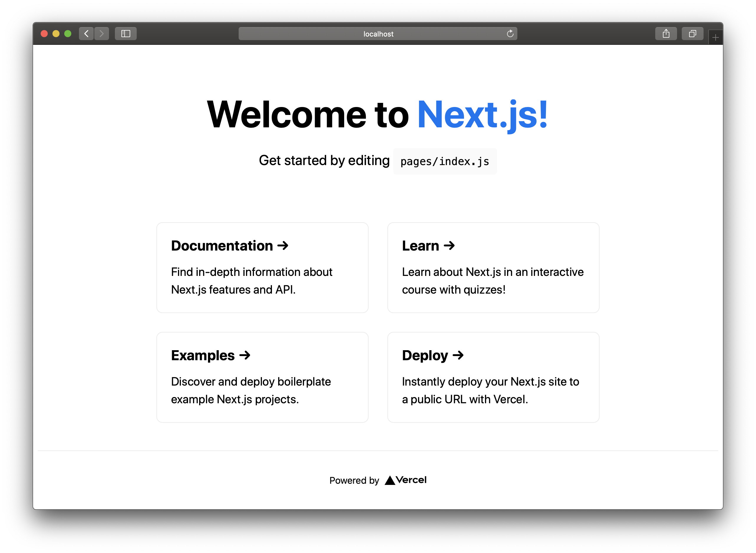This screenshot has width=756, height=553.
Task: Enter full screen with green button
Action: 68,34
